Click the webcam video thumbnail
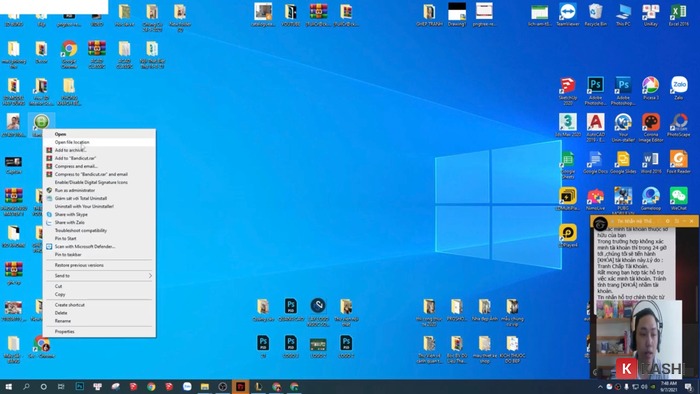 click(x=640, y=339)
